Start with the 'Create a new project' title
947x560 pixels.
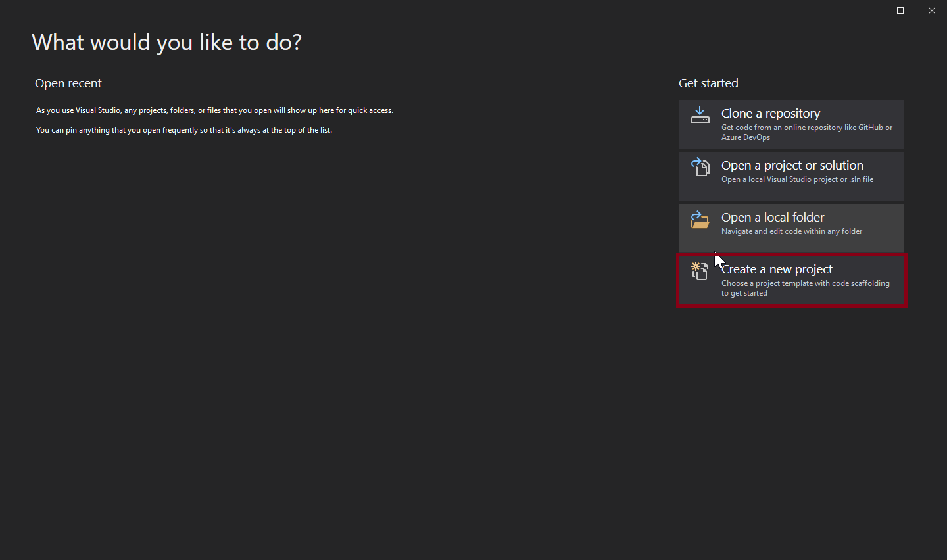(777, 269)
